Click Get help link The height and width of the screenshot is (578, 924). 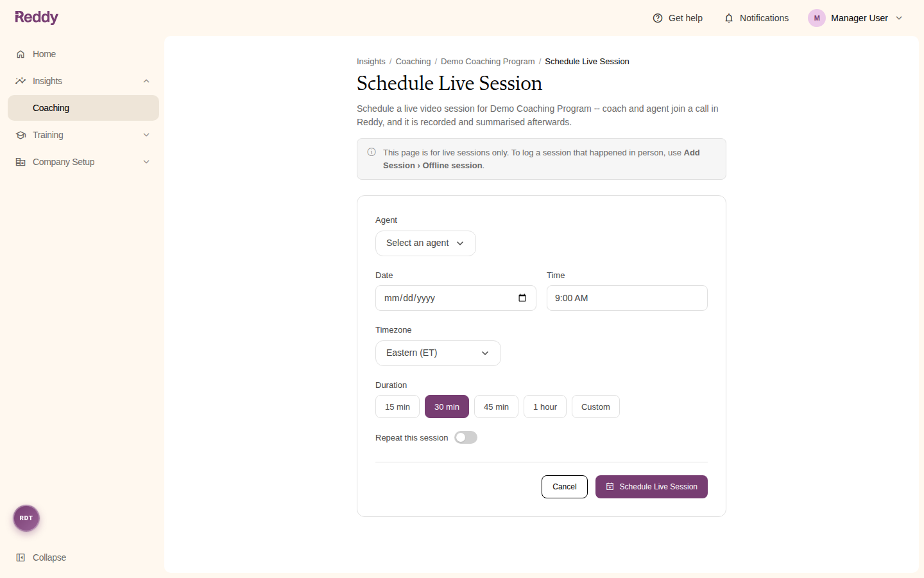pyautogui.click(x=678, y=18)
